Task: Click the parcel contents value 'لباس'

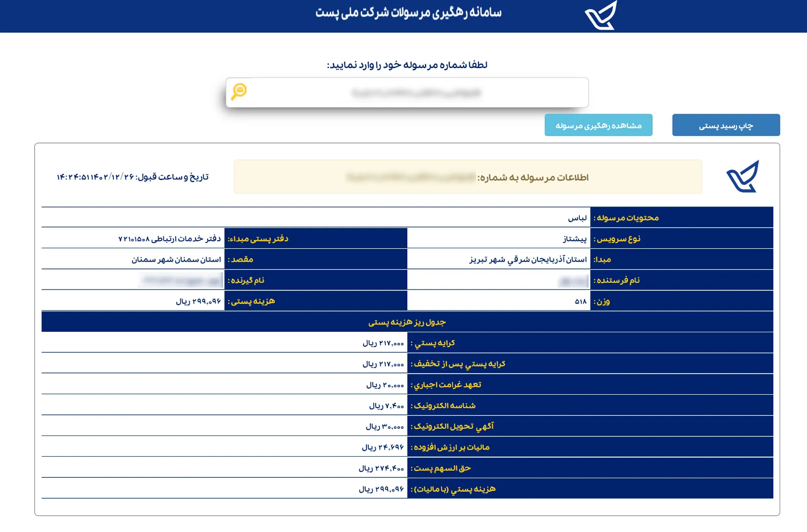Action: [x=577, y=218]
